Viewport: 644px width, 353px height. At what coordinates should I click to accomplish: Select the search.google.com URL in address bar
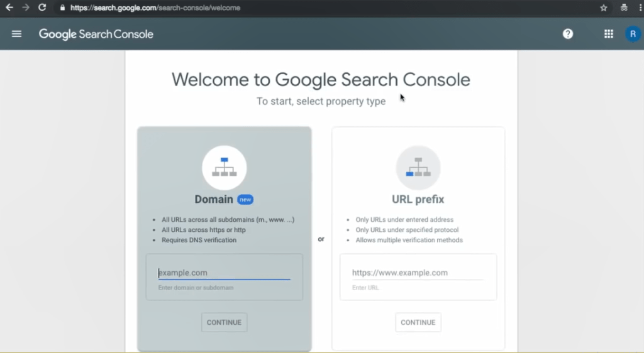pos(155,8)
